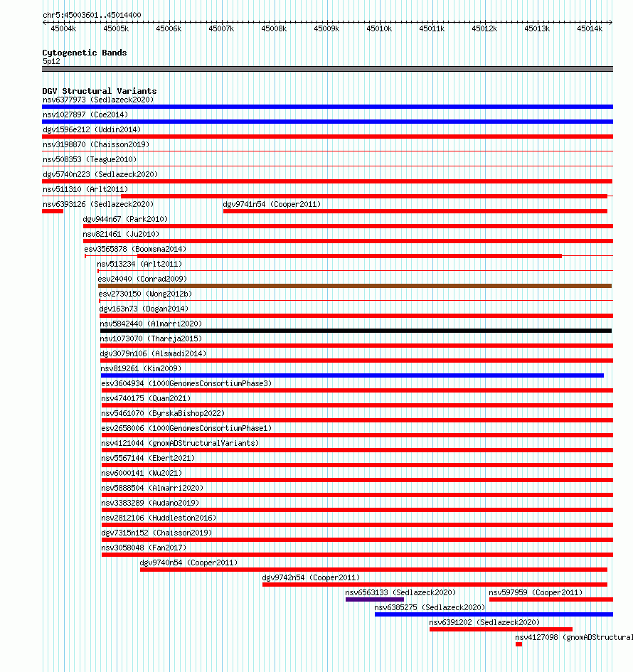This screenshot has width=633, height=672.
Task: Click the black nsv5842440 variant bar
Action: point(356,331)
